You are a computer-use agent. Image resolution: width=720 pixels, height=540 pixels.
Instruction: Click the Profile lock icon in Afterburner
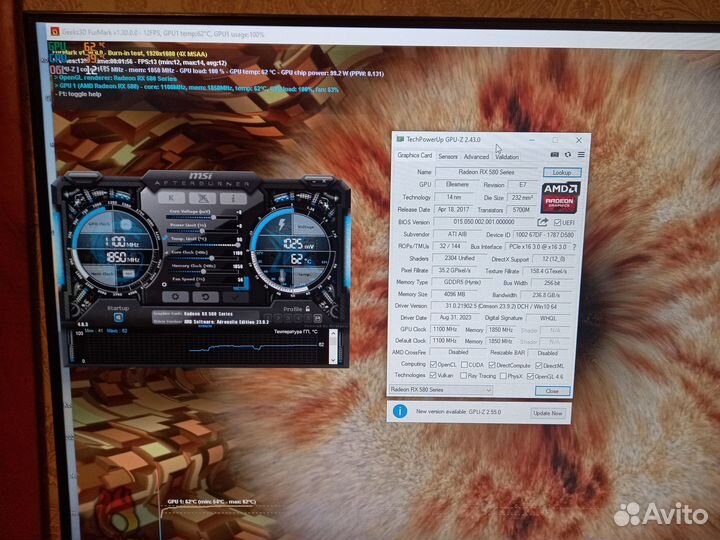tap(308, 309)
